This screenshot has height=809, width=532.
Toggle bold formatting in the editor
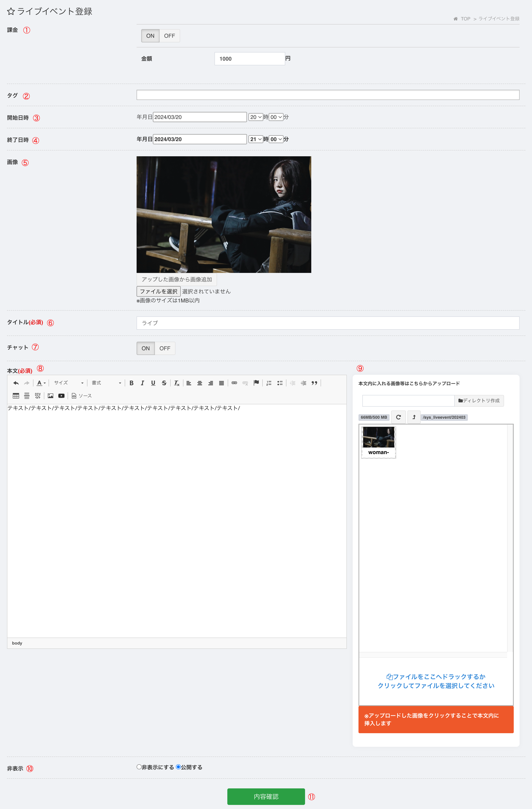[x=132, y=383]
